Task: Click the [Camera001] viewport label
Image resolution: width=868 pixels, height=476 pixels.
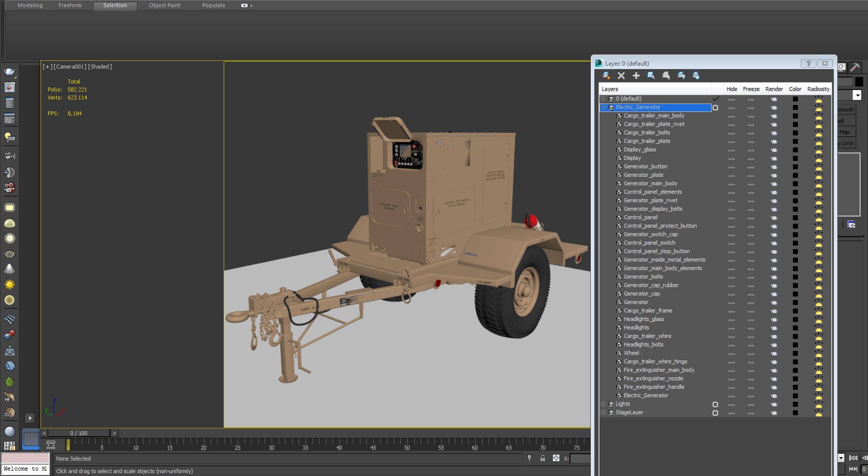Action: [70, 66]
